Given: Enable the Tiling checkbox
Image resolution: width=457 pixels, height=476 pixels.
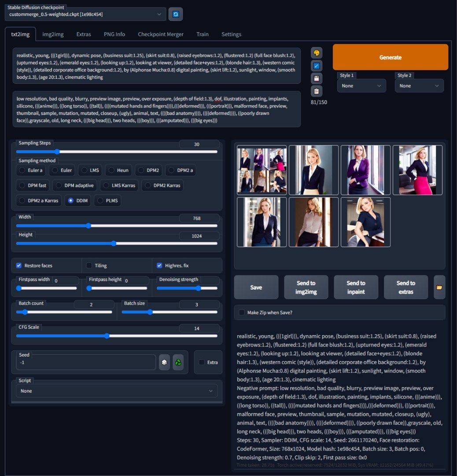Looking at the screenshot, I should [89, 265].
